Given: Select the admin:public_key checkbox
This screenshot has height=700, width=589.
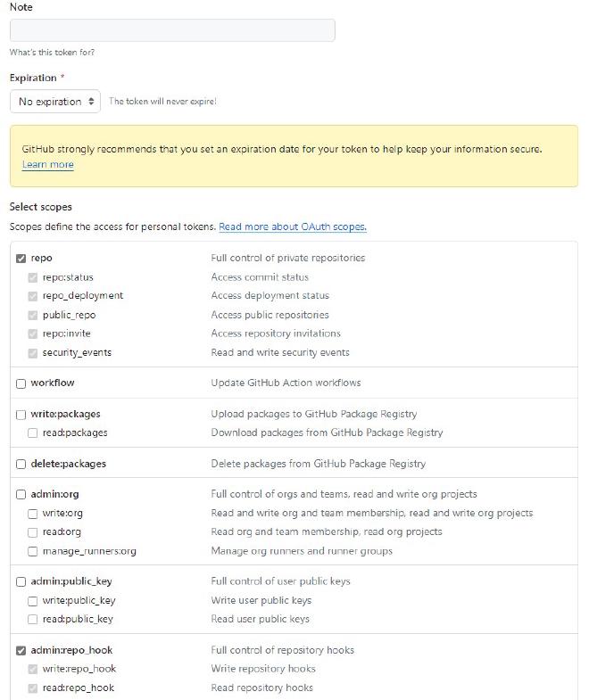Looking at the screenshot, I should click(21, 581).
